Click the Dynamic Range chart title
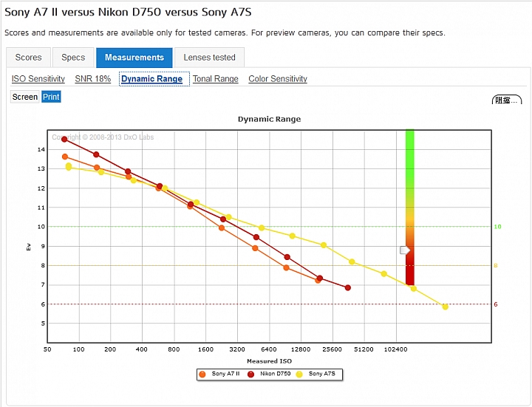Screen dimensions: 532x407 point(269,119)
